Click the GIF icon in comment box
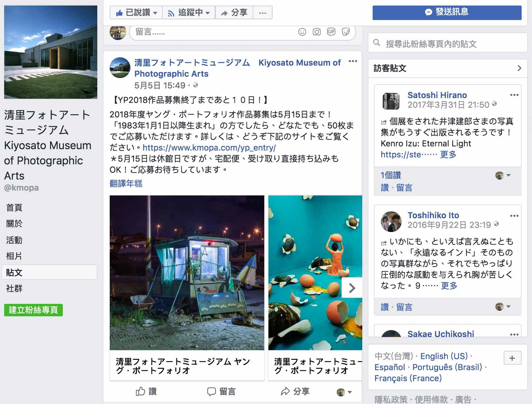Viewport: 532px width, 404px height. [x=331, y=32]
